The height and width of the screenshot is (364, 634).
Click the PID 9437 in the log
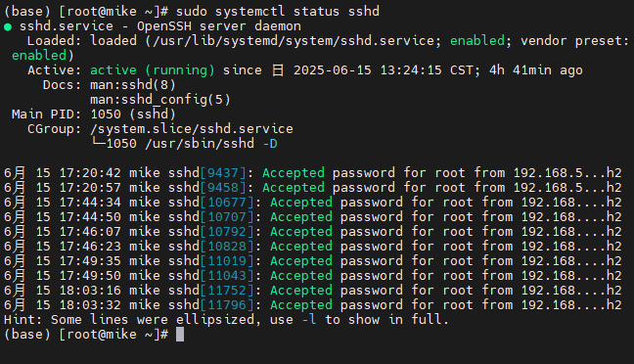(x=223, y=173)
